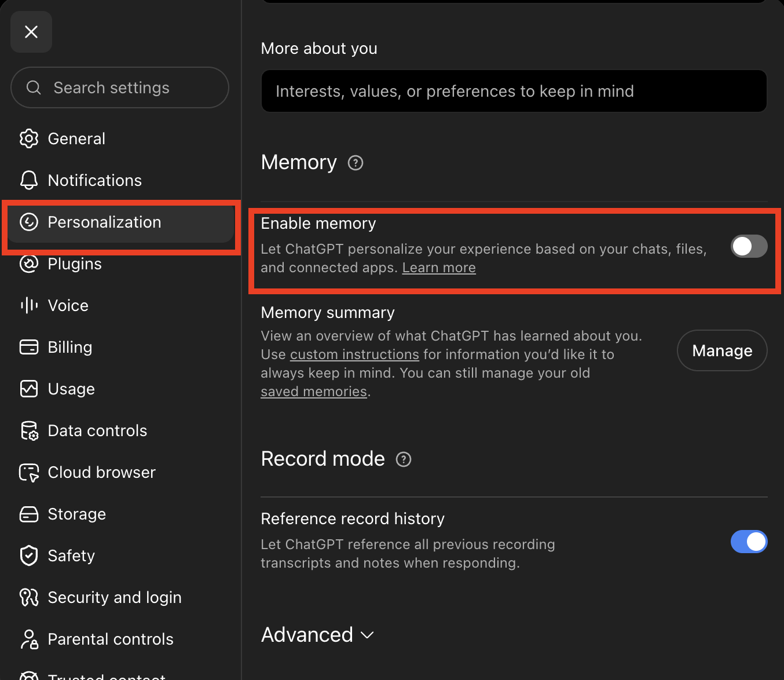
Task: Go to Plugins settings
Action: click(120, 264)
